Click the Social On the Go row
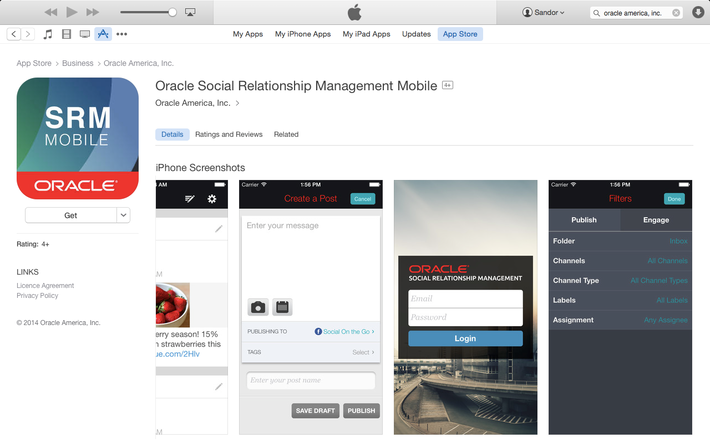Viewport: 710px width, 443px height. 311,332
